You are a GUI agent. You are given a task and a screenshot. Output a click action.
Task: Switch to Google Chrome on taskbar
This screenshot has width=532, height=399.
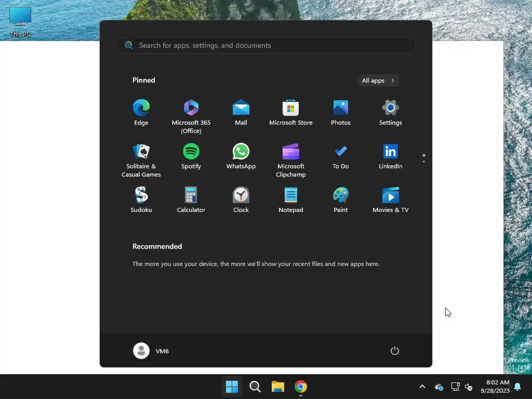click(x=301, y=387)
